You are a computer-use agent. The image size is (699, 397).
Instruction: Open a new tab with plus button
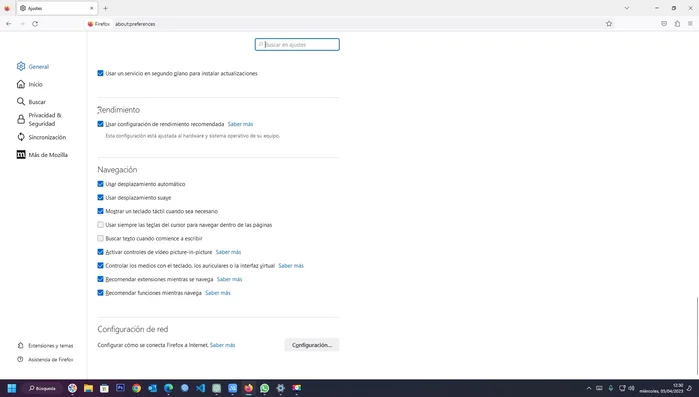pyautogui.click(x=106, y=8)
